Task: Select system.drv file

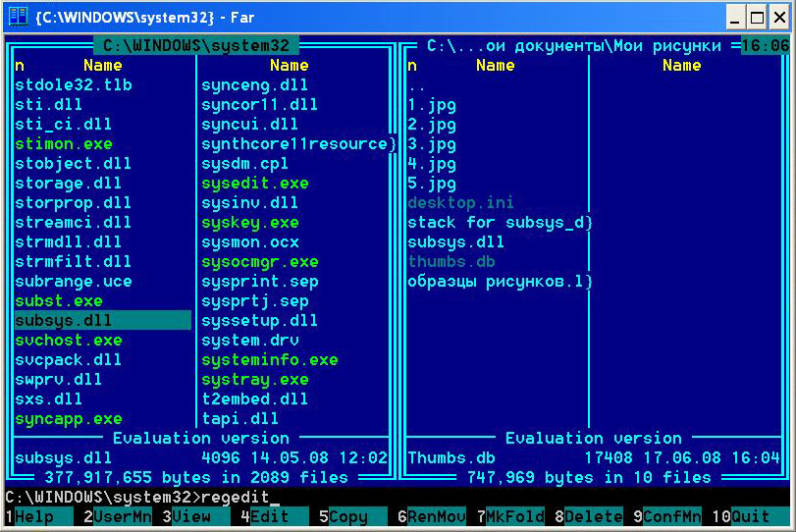Action: [249, 341]
